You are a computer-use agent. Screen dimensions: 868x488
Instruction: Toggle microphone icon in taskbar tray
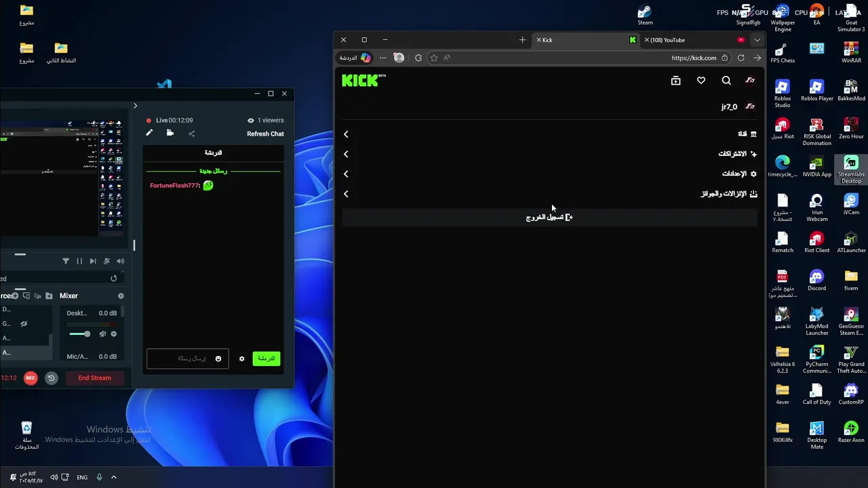click(x=99, y=477)
